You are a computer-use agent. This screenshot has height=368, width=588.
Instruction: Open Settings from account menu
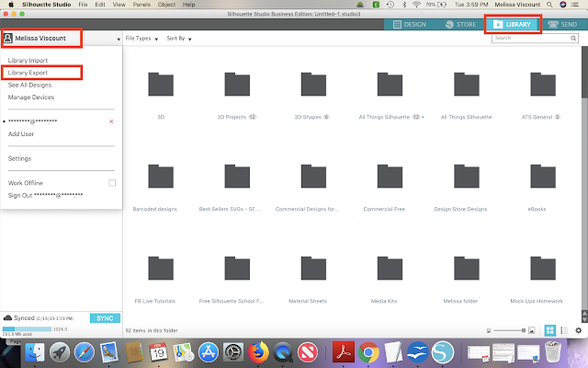coord(19,158)
